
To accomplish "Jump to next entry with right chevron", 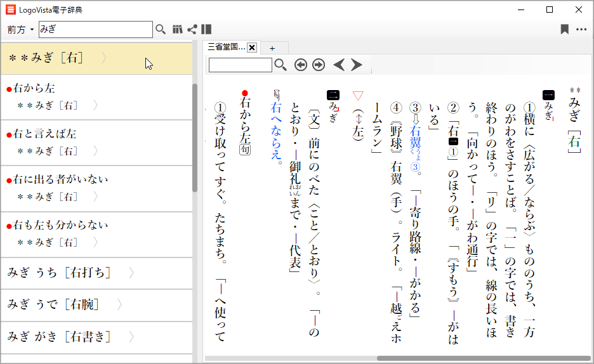I will coord(357,65).
